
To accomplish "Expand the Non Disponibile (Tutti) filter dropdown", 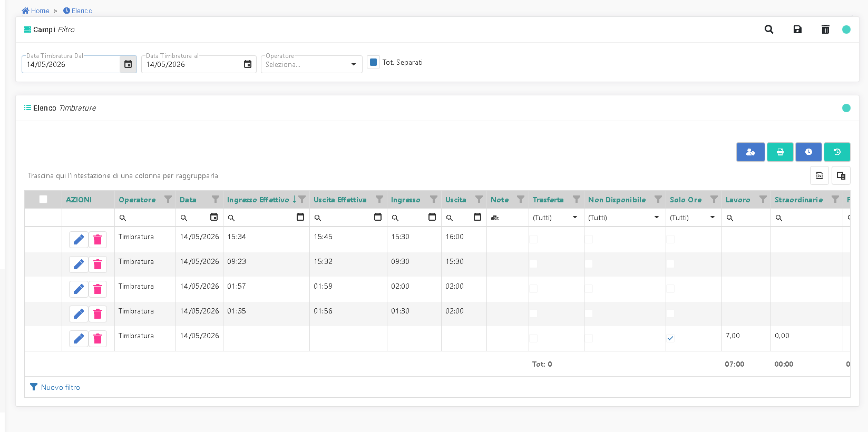I will [x=625, y=218].
